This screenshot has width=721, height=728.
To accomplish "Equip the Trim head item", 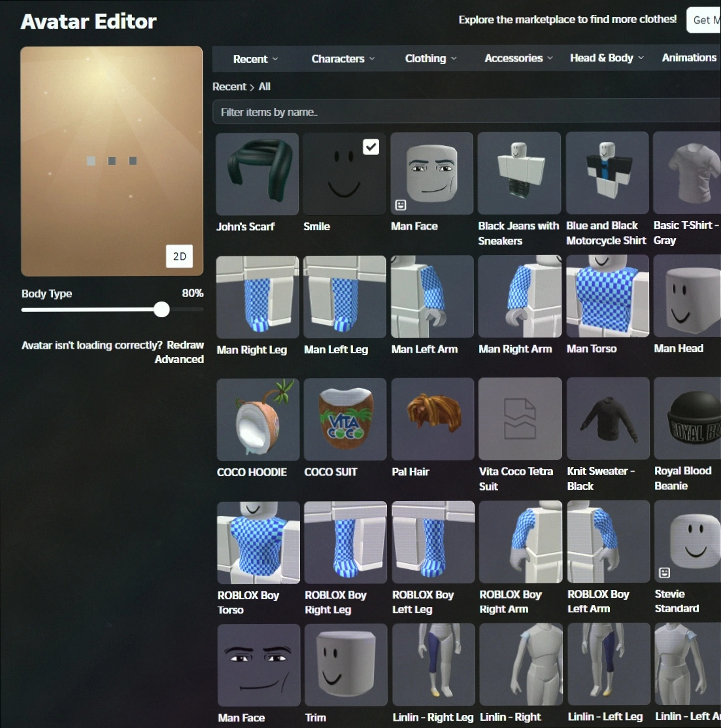I will (346, 665).
